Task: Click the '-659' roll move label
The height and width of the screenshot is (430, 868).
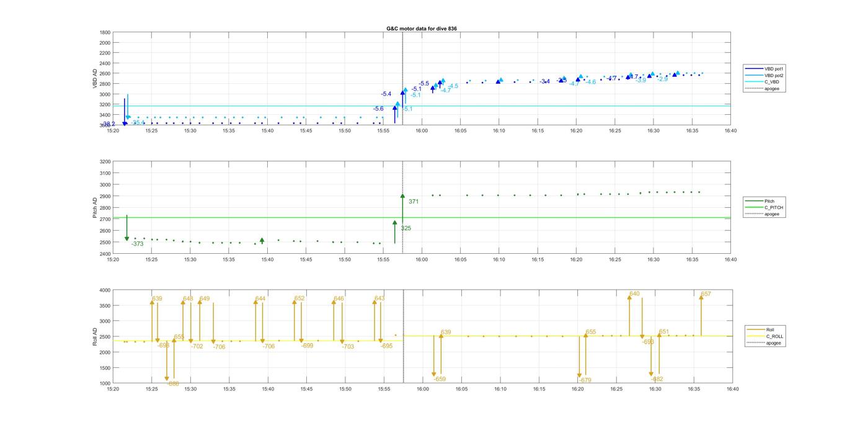Action: pos(439,378)
